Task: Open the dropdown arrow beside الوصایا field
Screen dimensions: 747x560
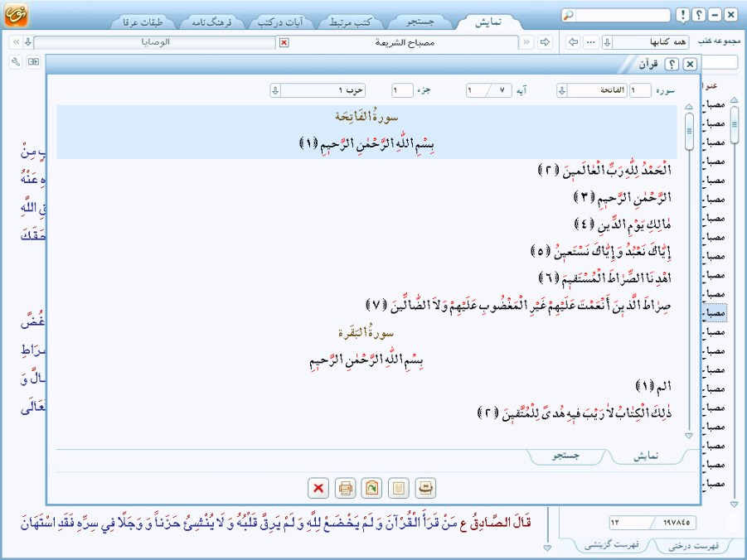Action: (28, 42)
